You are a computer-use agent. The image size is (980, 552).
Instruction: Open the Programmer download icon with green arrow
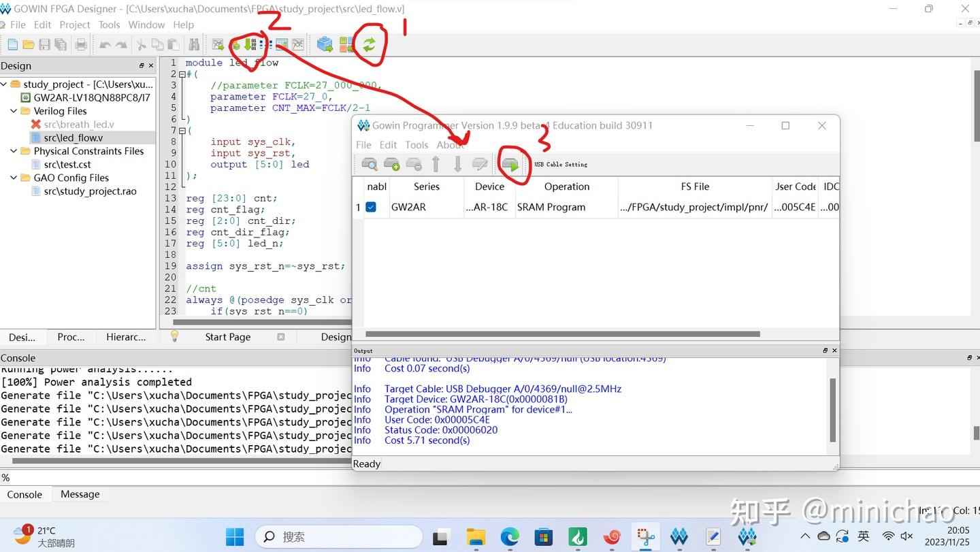click(250, 45)
